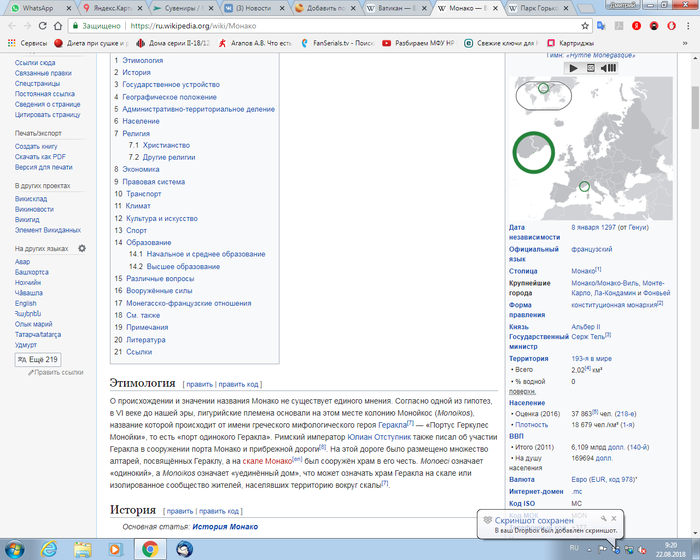Launch Internet Explorer from the taskbar
The image size is (700, 560).
[x=47, y=548]
